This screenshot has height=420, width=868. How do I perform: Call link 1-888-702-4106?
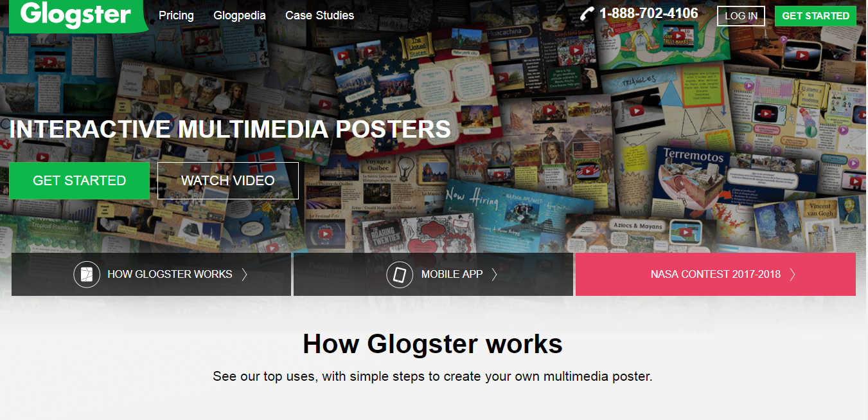coord(648,14)
